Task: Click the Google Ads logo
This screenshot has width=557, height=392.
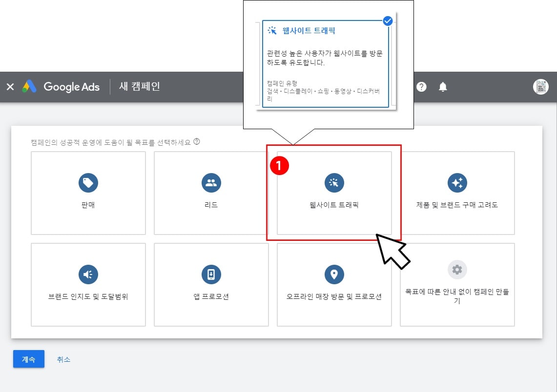Action: pos(61,87)
